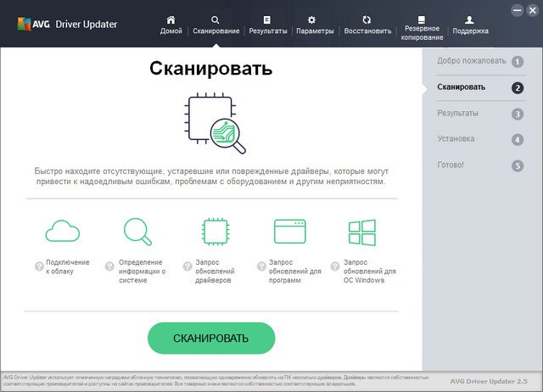Click help icon beside Определение информации о системе
The image size is (543, 392).
pyautogui.click(x=109, y=266)
